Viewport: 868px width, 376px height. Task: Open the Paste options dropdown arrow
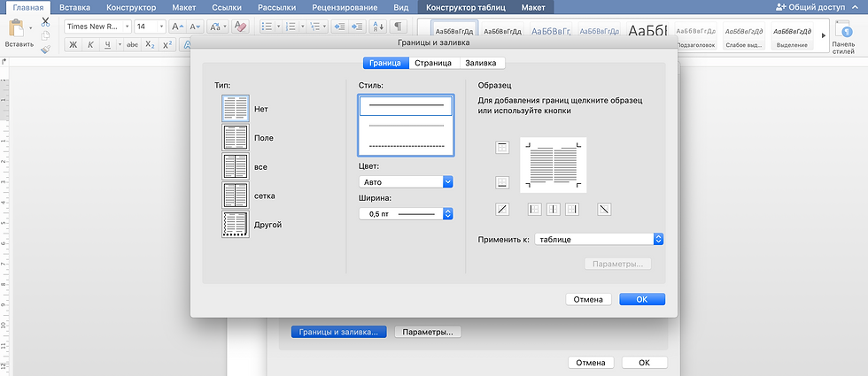pyautogui.click(x=30, y=27)
